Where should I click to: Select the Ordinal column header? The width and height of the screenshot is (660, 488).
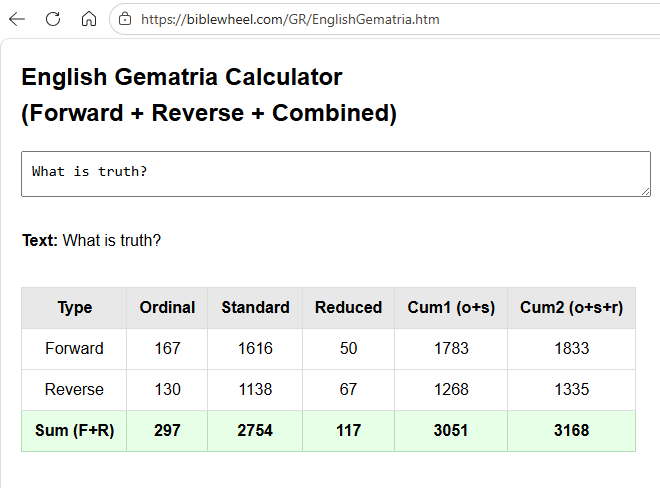tap(167, 308)
